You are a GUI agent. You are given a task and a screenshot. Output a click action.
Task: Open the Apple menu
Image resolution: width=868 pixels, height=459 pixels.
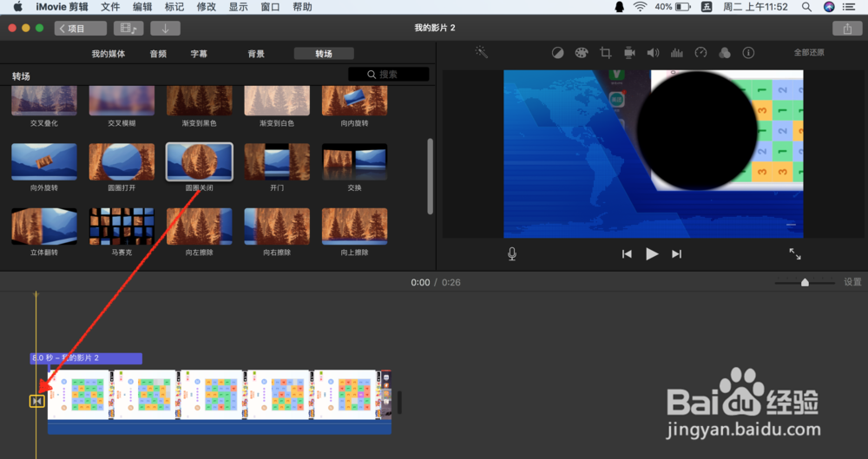pyautogui.click(x=18, y=7)
